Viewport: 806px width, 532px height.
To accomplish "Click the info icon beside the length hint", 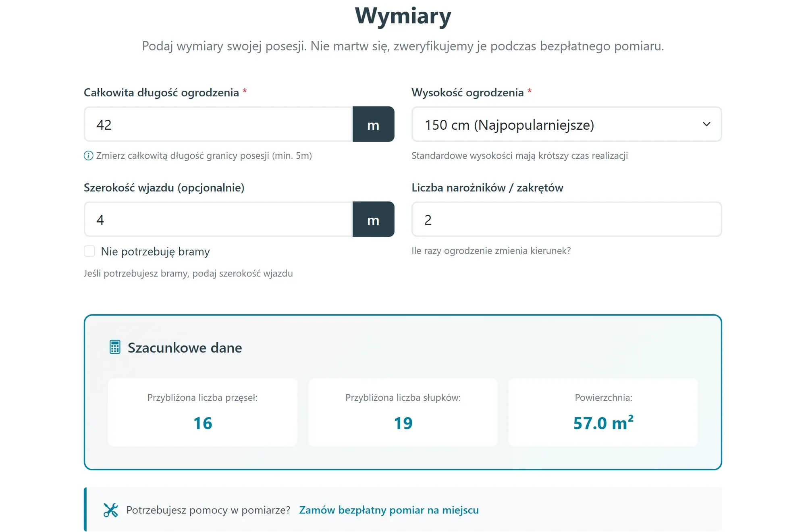I will (88, 156).
